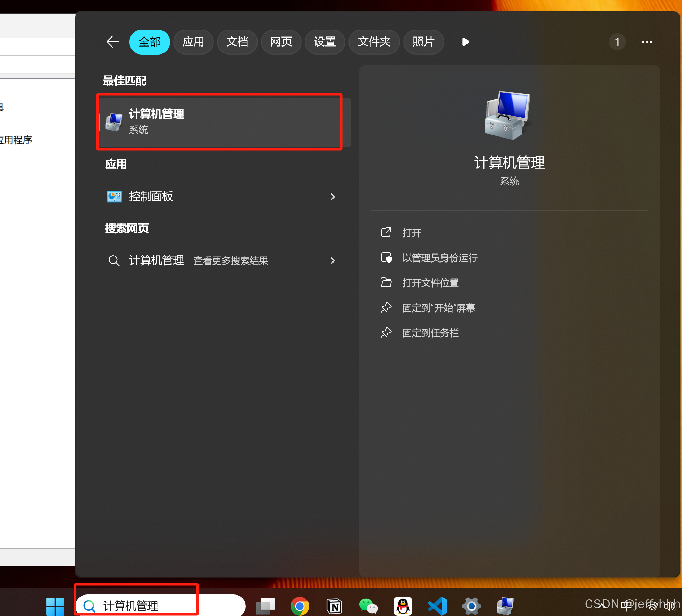Open the Settings gear in taskbar
Viewport: 682px width, 616px height.
pyautogui.click(x=471, y=606)
